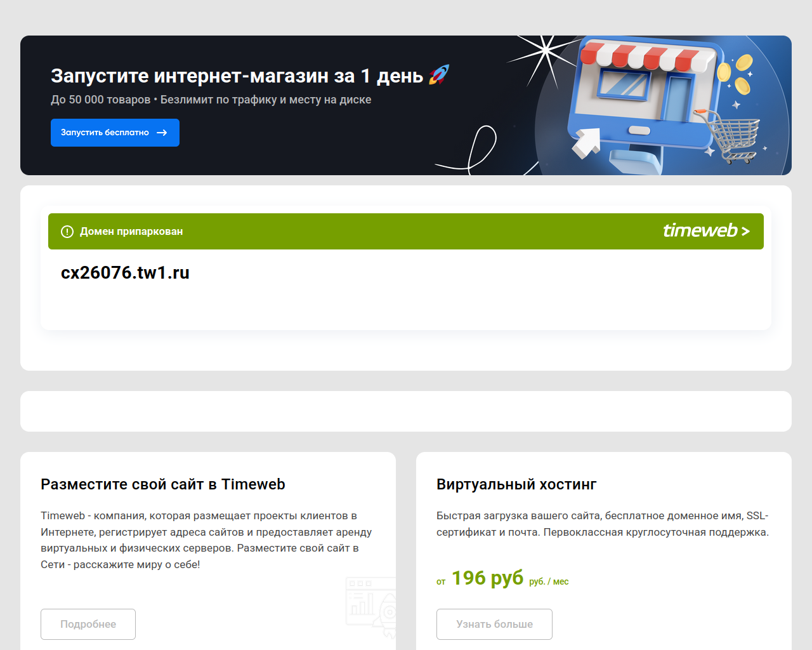Viewport: 812px width, 650px height.
Task: Click the 'Узнать больше' button
Action: coord(494,624)
